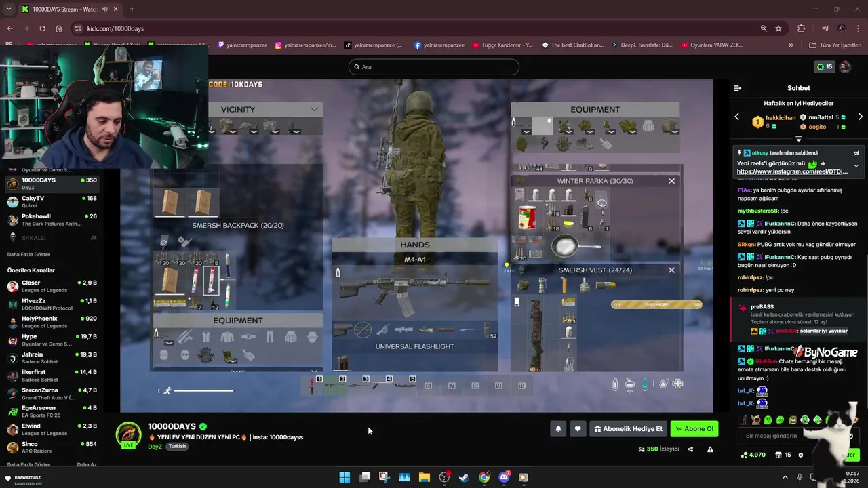Viewport: 868px width, 488px height.
Task: Click the DayZ category link under stream title
Action: [x=155, y=447]
